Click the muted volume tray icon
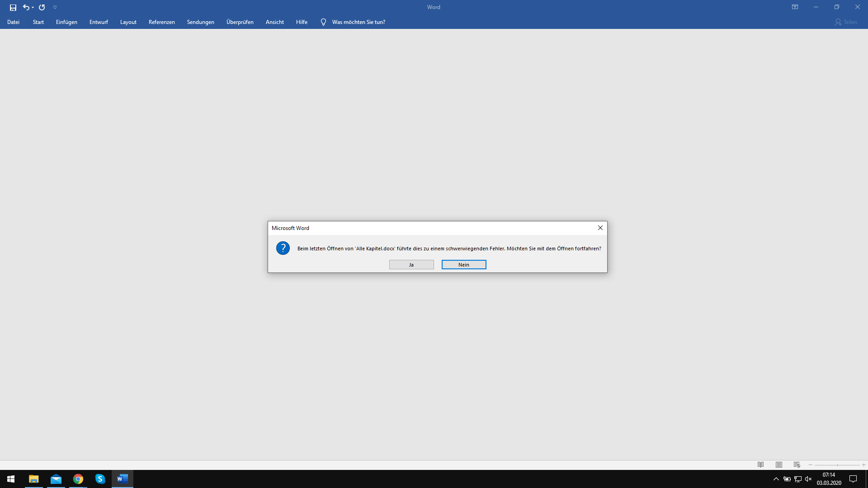The width and height of the screenshot is (868, 488). point(809,479)
